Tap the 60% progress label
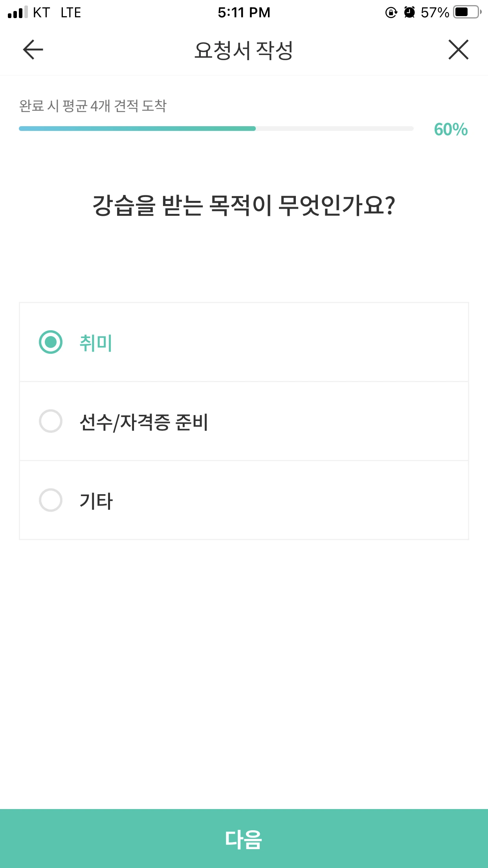This screenshot has width=488, height=868. (451, 129)
